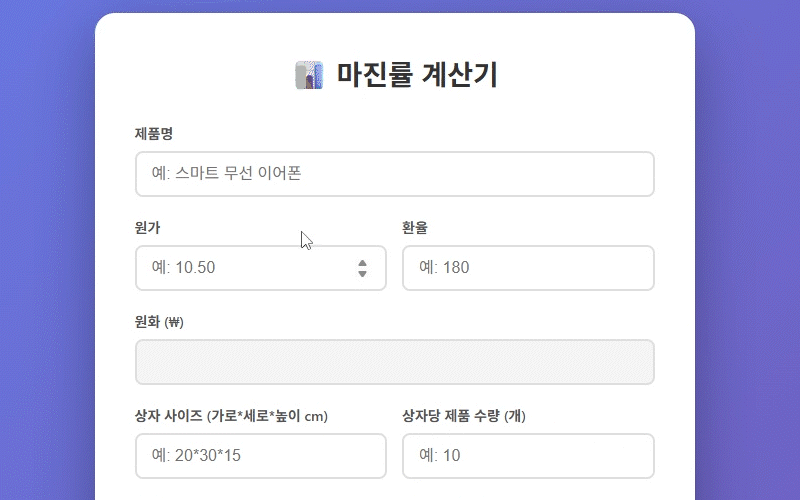This screenshot has width=800, height=500.
Task: Click the 마진률 계산기 heading text
Action: tap(417, 75)
